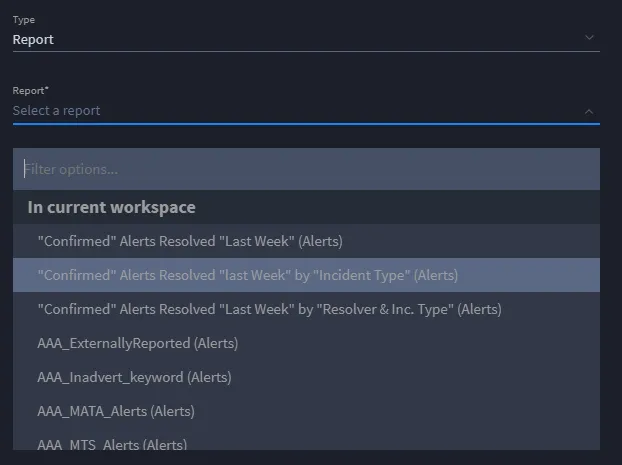Select AAA_MATA_Alerts (Alerts) report

coord(306,411)
